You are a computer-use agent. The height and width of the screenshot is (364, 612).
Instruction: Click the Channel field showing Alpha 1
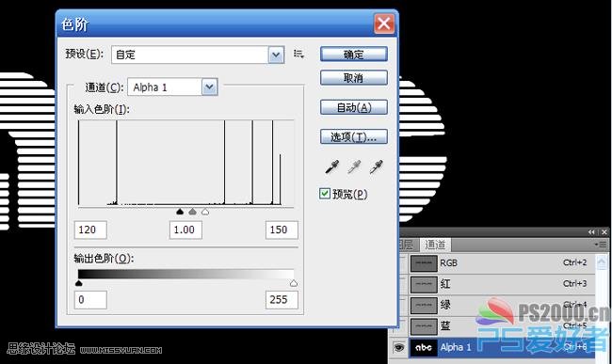click(x=172, y=87)
